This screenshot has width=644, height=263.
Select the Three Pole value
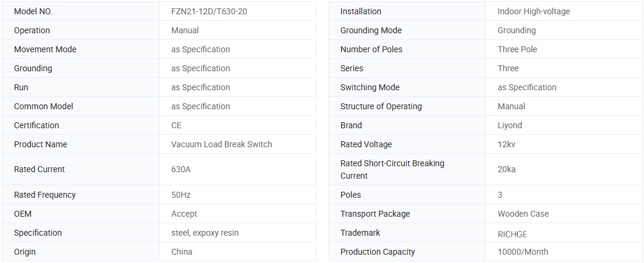pyautogui.click(x=517, y=49)
